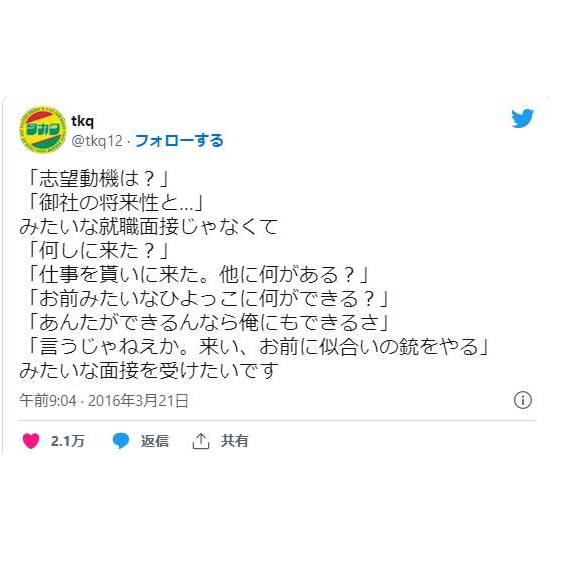Viewport: 567px width, 578px height.
Task: Open the tweet info circle icon
Action: coord(523,400)
